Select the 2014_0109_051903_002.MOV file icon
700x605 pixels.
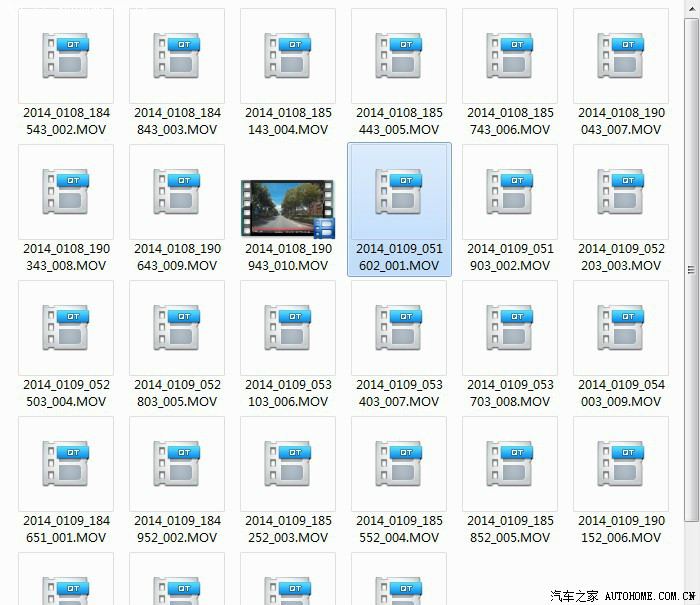510,192
